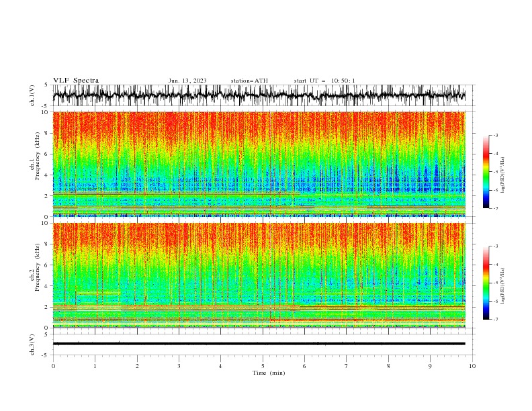Click the ch.2 spectrogram panel

pos(259,275)
